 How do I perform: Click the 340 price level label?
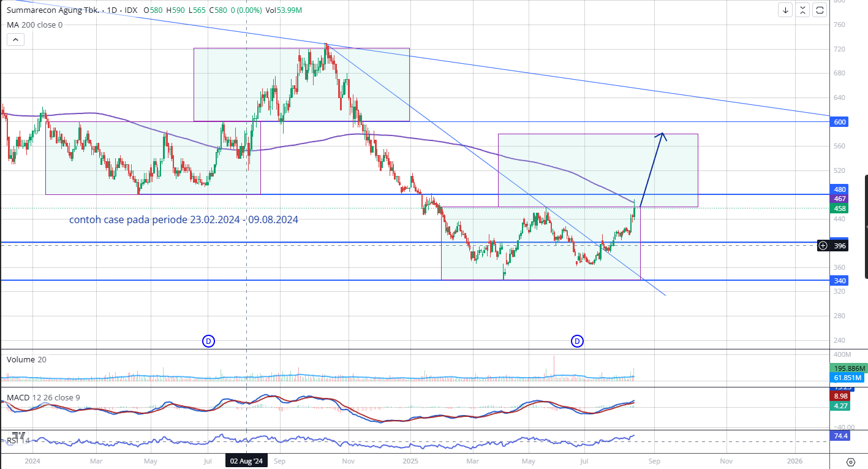[x=840, y=280]
